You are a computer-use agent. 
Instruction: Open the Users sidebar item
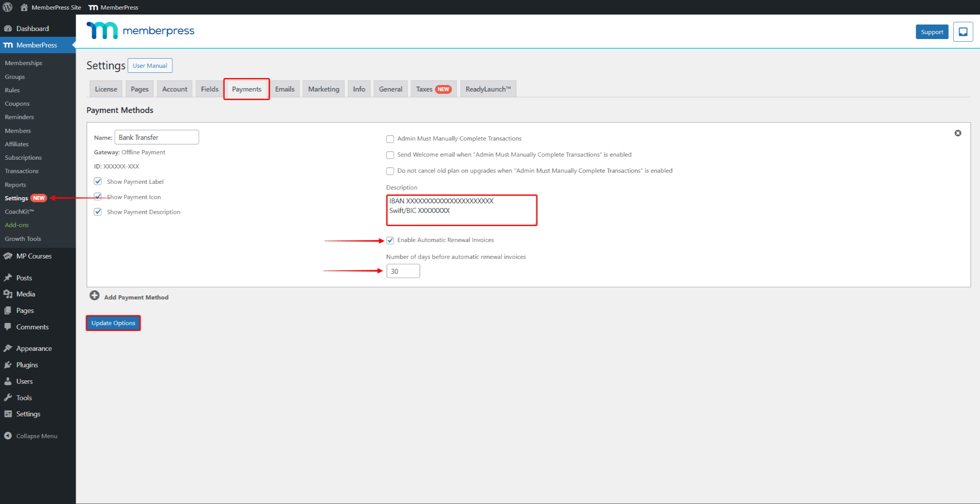click(24, 381)
